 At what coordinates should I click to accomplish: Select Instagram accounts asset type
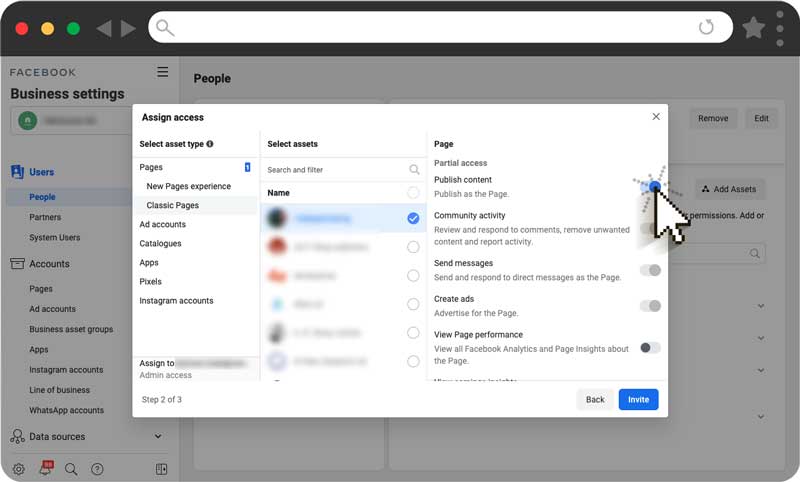click(176, 301)
